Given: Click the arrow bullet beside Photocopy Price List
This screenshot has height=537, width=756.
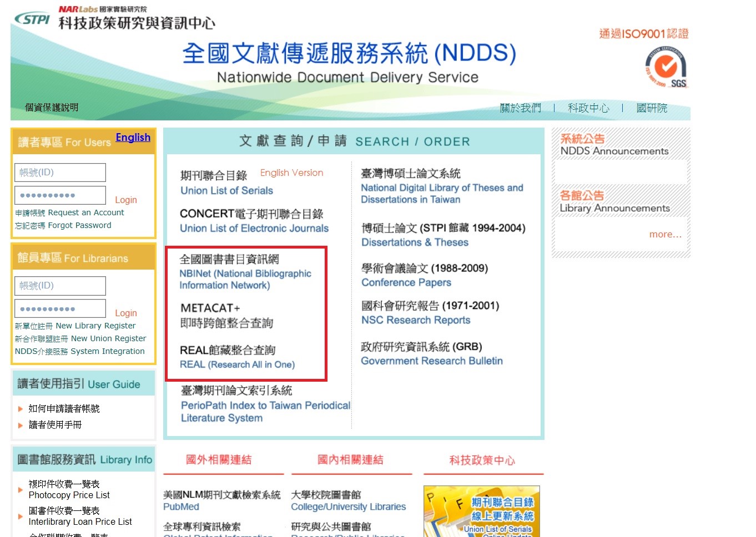Looking at the screenshot, I should [21, 490].
